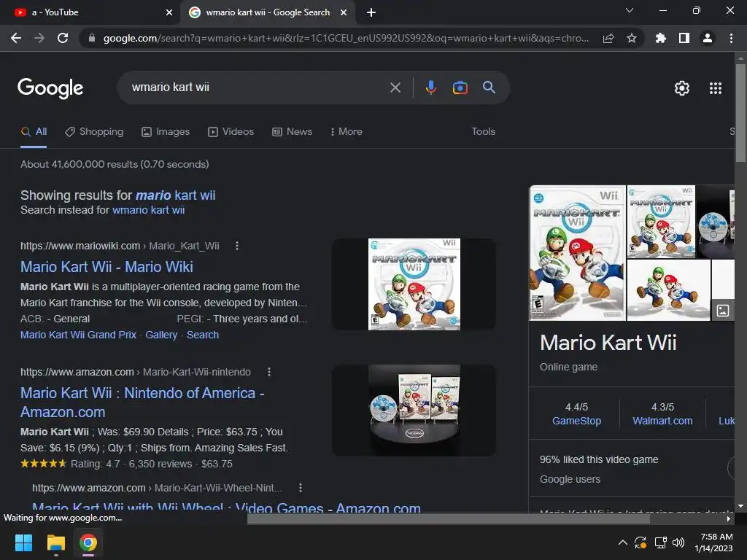Screen dimensions: 747x560
Task: Open Mario Kart Wii - Mario Wiki result
Action: click(107, 267)
